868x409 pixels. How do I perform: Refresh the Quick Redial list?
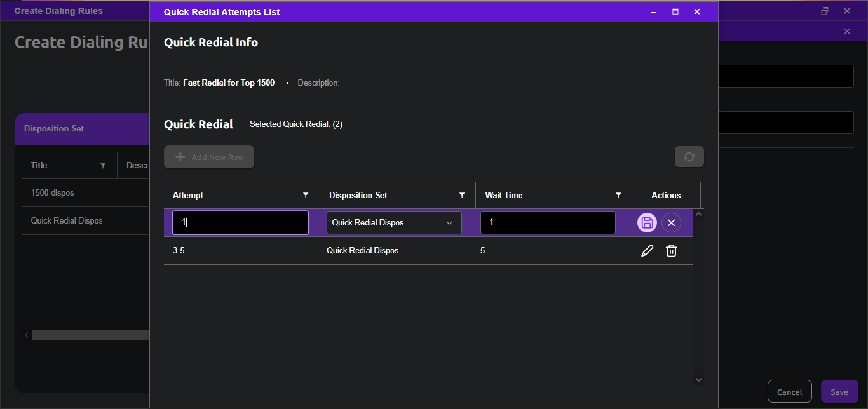(689, 157)
